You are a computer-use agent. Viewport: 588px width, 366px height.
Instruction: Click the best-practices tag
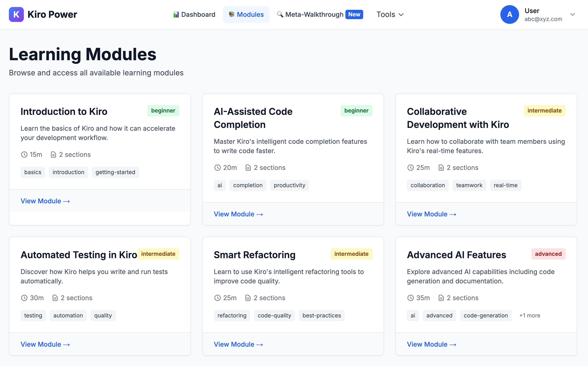[x=322, y=315]
